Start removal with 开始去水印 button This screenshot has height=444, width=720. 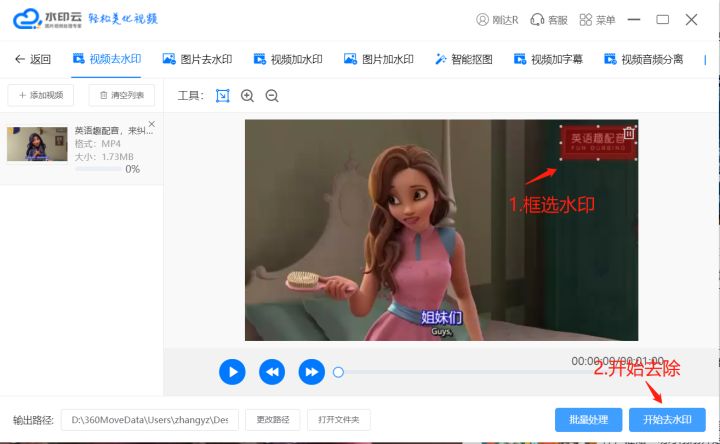(667, 419)
